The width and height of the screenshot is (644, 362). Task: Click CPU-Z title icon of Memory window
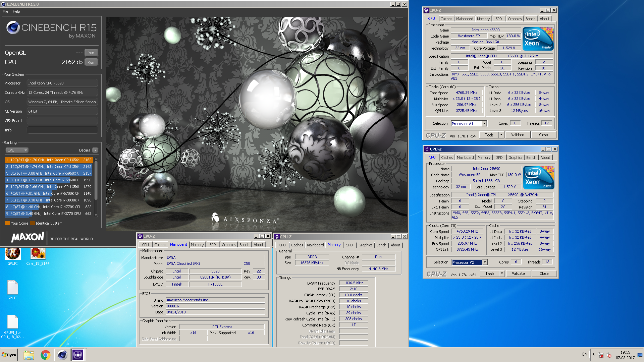[x=277, y=237]
